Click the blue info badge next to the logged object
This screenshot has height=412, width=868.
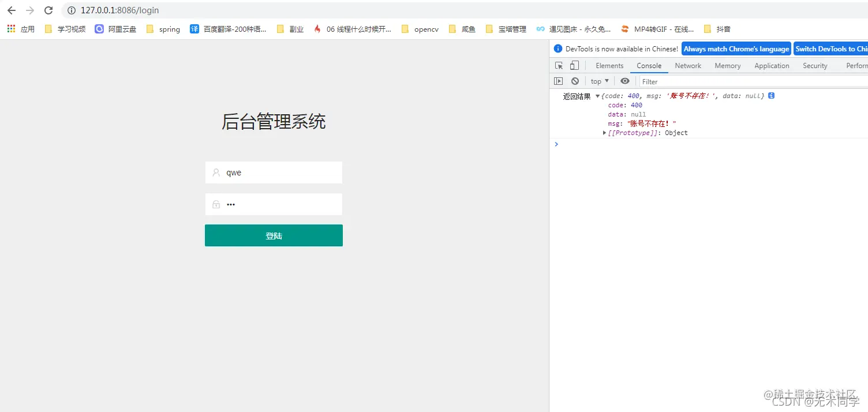771,96
